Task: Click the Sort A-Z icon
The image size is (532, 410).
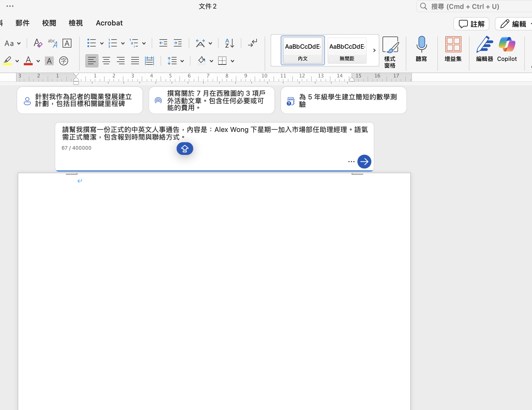Action: (229, 43)
